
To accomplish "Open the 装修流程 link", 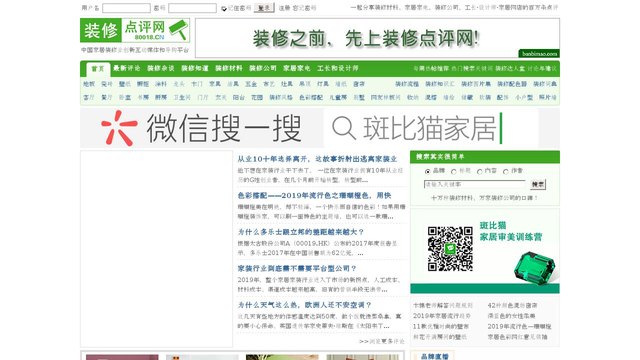I will coord(407,84).
